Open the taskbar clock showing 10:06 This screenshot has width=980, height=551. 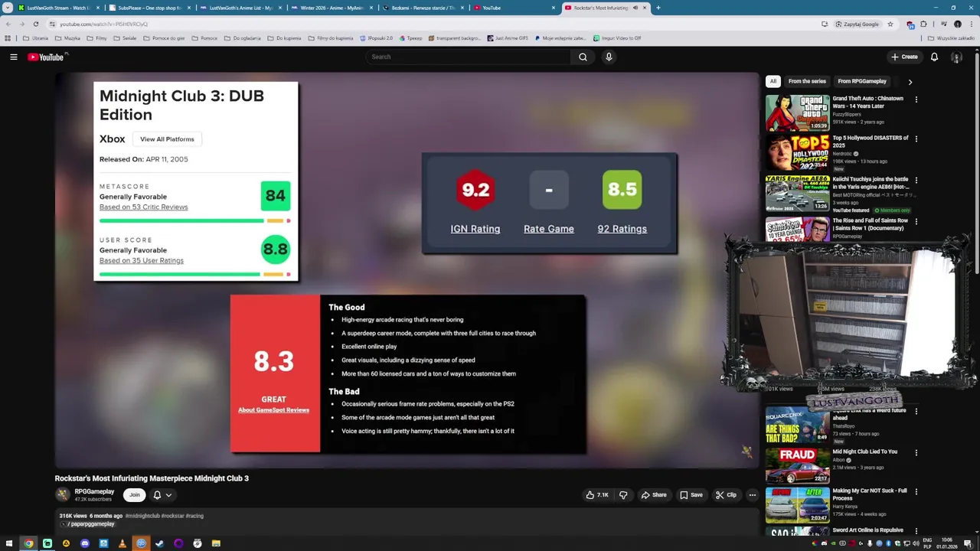[947, 543]
